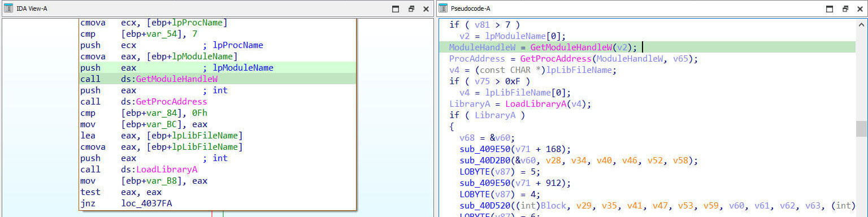Click the loc_4037FA jump target
The image size is (868, 217).
pyautogui.click(x=146, y=203)
